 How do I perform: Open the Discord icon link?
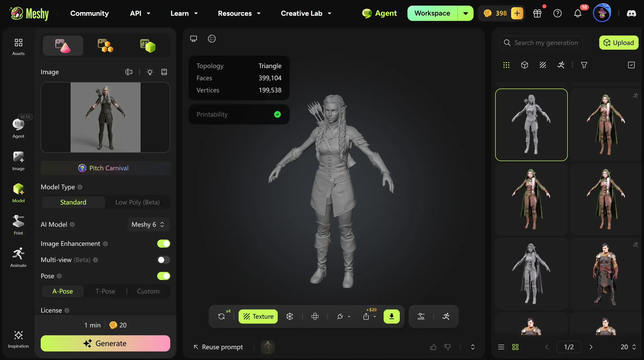(631, 13)
